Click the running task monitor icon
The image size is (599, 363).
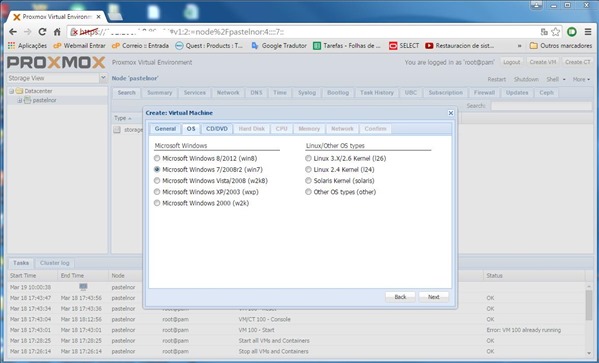[83, 287]
